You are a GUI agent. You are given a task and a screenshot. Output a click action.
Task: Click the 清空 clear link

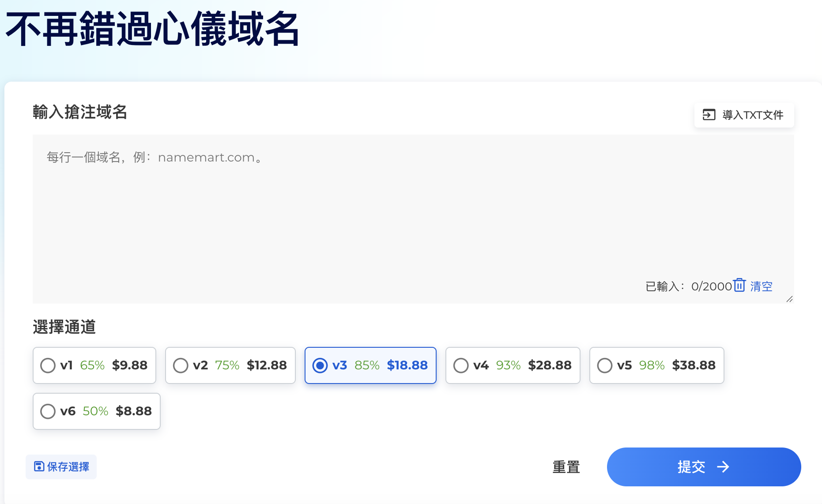click(761, 286)
